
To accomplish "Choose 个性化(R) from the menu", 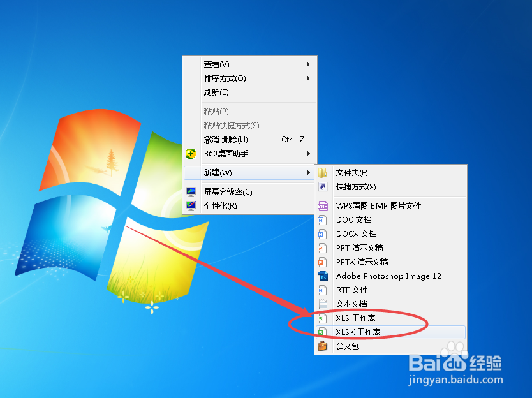I will click(x=249, y=205).
